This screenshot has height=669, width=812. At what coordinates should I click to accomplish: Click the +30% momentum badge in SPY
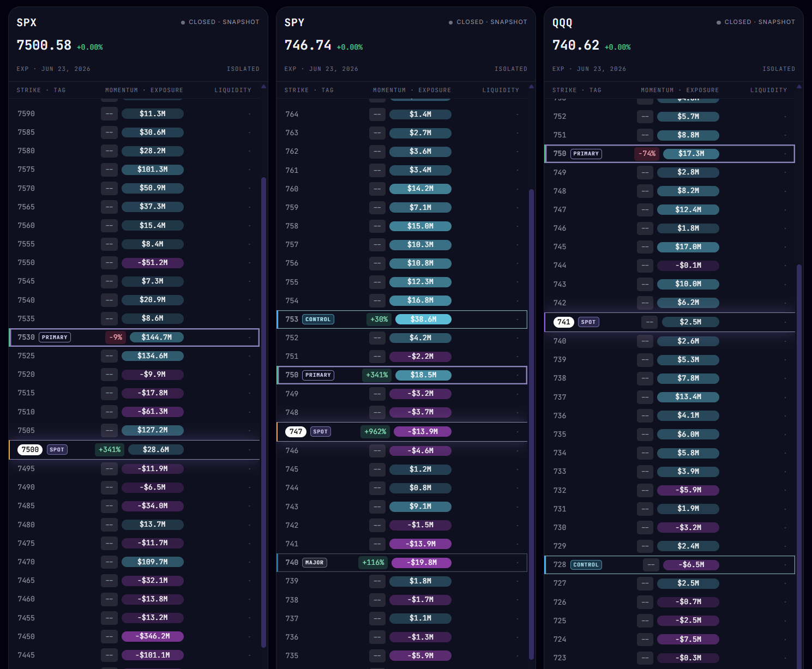[x=379, y=320]
